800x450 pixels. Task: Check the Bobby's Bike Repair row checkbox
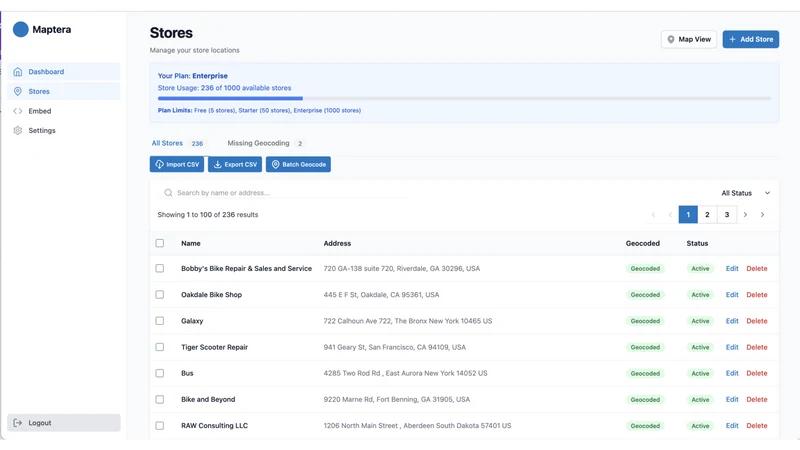pyautogui.click(x=160, y=268)
